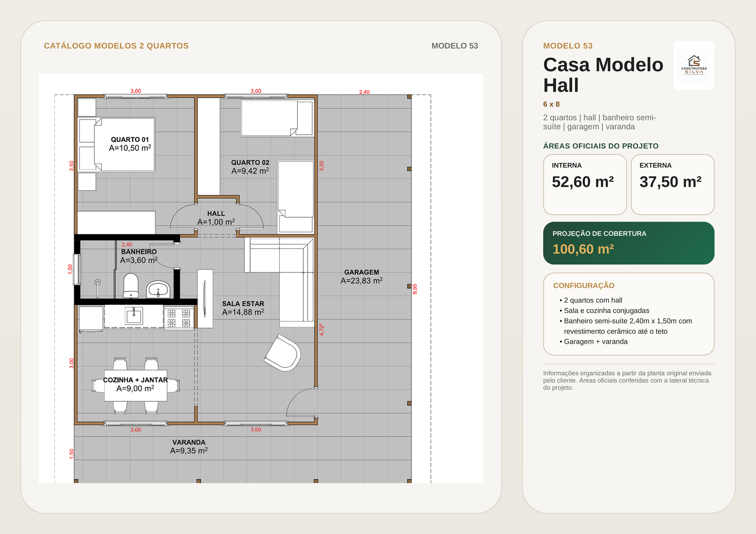Select the 'Casa Modelo Hall' title

point(603,75)
